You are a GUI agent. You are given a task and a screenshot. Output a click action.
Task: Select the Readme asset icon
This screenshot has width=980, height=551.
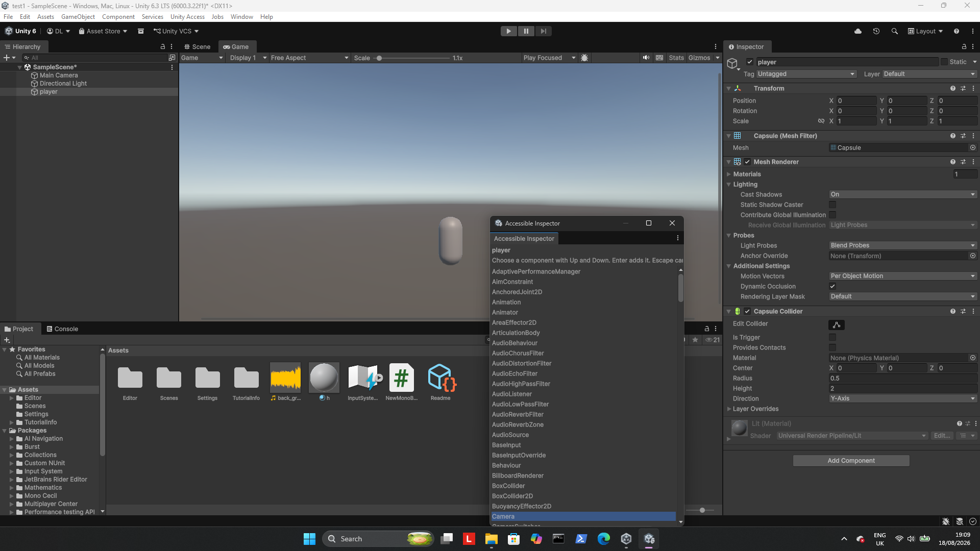point(440,378)
